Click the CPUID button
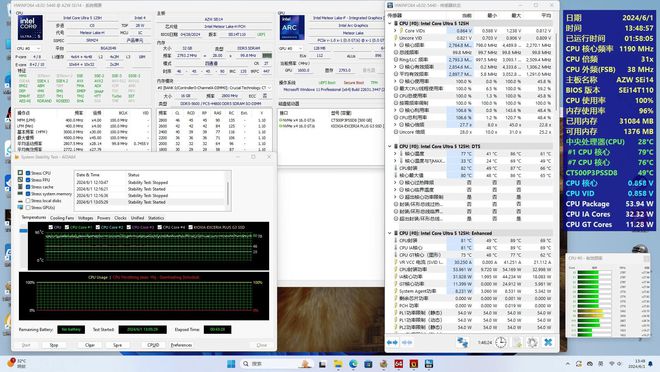660x372 pixels. [x=153, y=345]
